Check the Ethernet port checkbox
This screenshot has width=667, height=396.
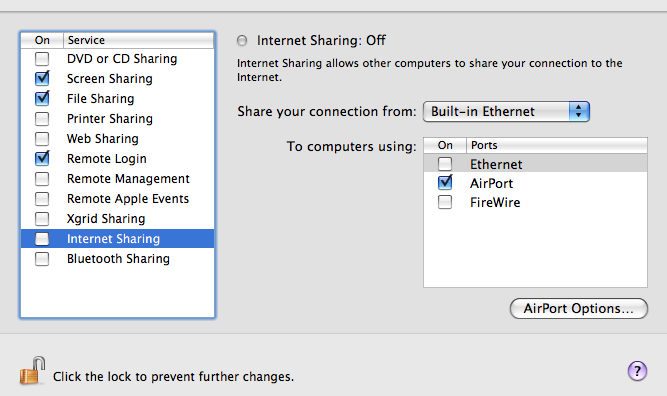coord(445,164)
